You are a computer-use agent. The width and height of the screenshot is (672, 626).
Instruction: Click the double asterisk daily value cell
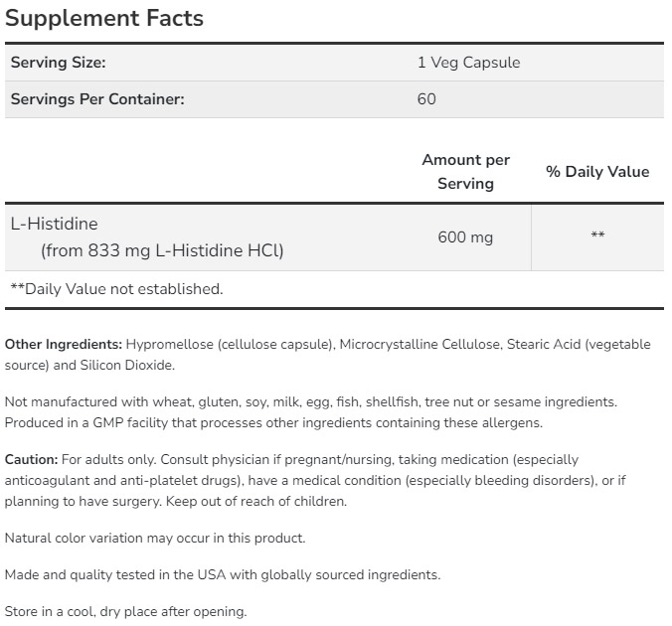(597, 237)
